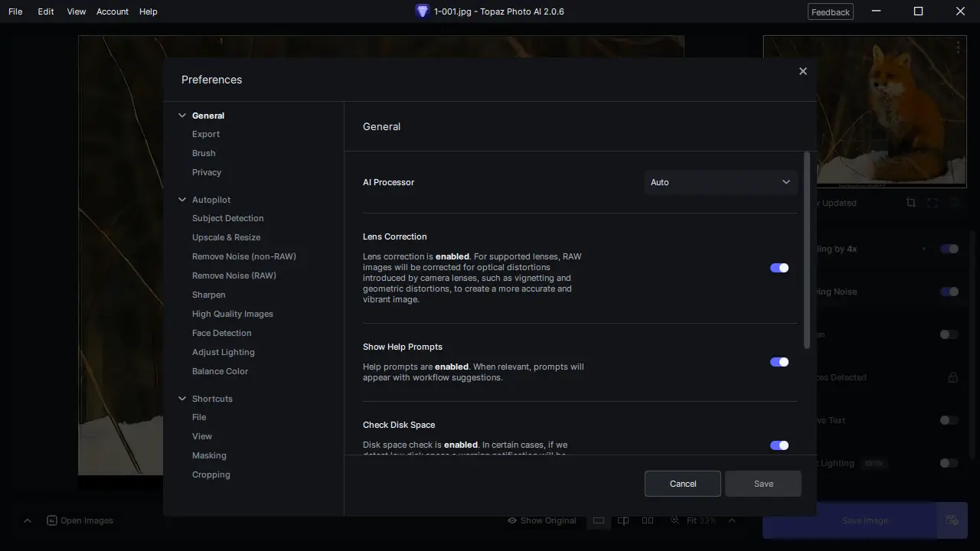Open Upscale & Resize settings
Image resolution: width=980 pixels, height=551 pixels.
[227, 237]
